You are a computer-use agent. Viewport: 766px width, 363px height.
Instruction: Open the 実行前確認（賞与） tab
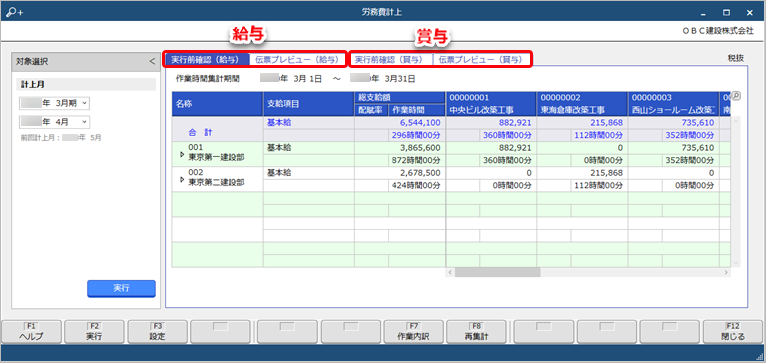pos(390,60)
